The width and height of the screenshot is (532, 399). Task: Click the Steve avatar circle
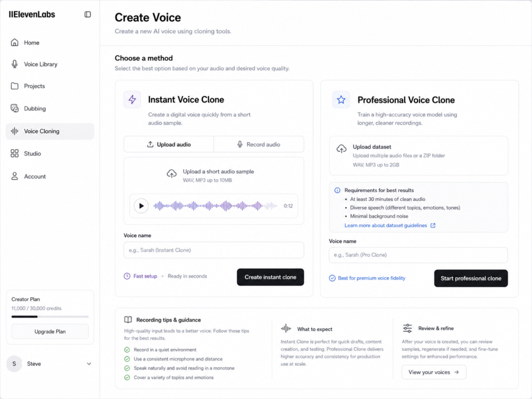pyautogui.click(x=14, y=364)
